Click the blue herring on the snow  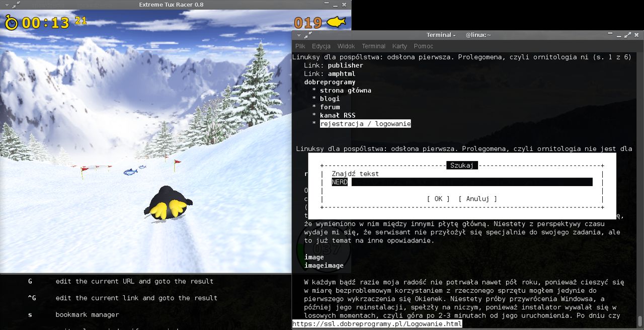[x=131, y=172]
